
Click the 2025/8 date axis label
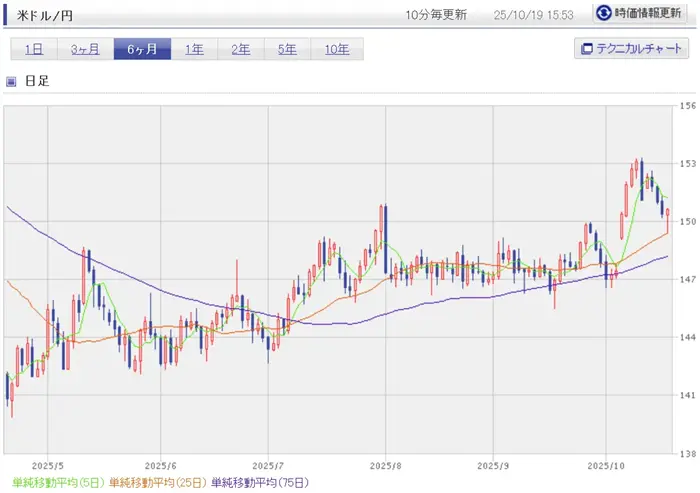point(385,466)
